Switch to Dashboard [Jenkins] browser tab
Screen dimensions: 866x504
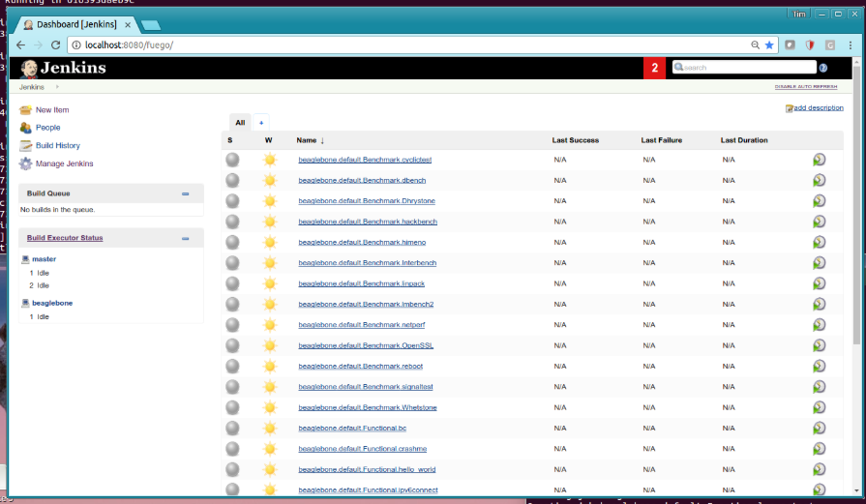coord(76,24)
